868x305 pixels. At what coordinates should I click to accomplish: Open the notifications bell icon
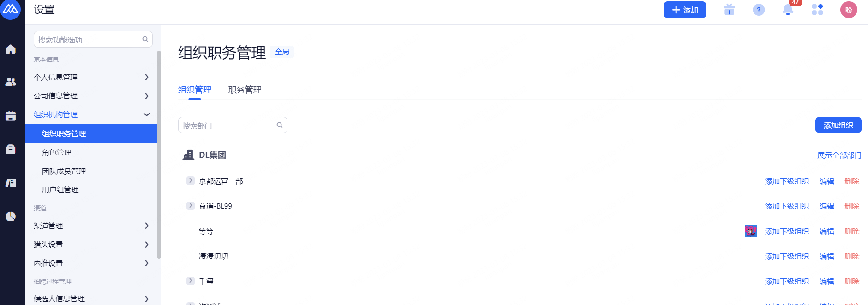(788, 10)
